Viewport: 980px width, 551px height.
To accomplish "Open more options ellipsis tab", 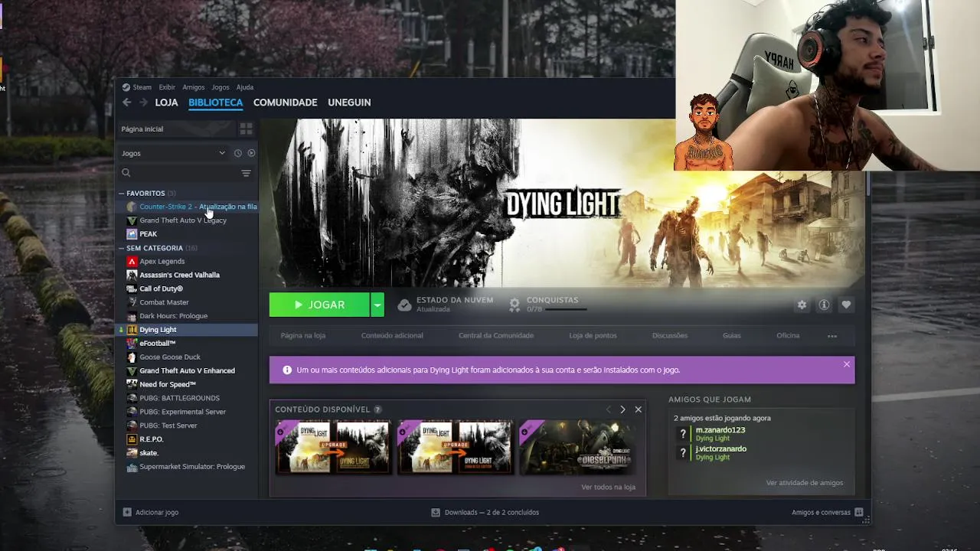I will tap(832, 336).
